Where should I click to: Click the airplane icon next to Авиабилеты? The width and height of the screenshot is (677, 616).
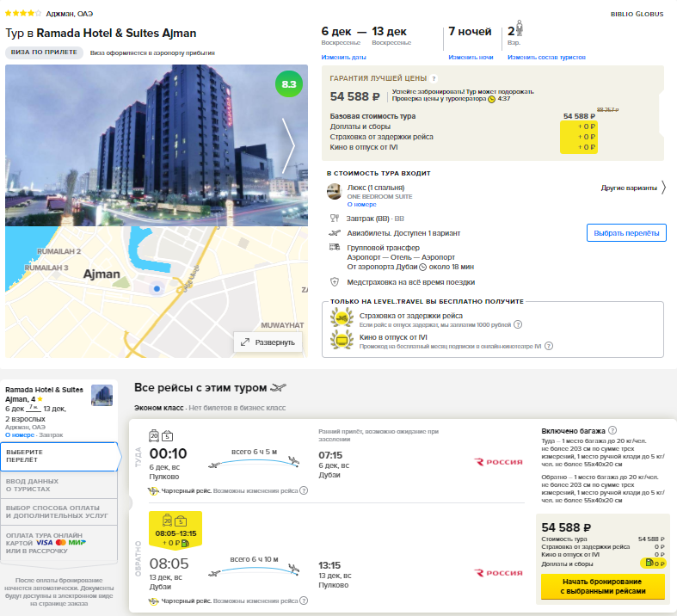point(335,233)
